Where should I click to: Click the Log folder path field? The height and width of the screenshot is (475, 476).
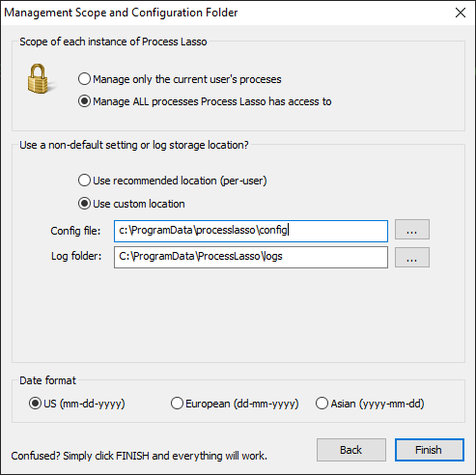251,257
